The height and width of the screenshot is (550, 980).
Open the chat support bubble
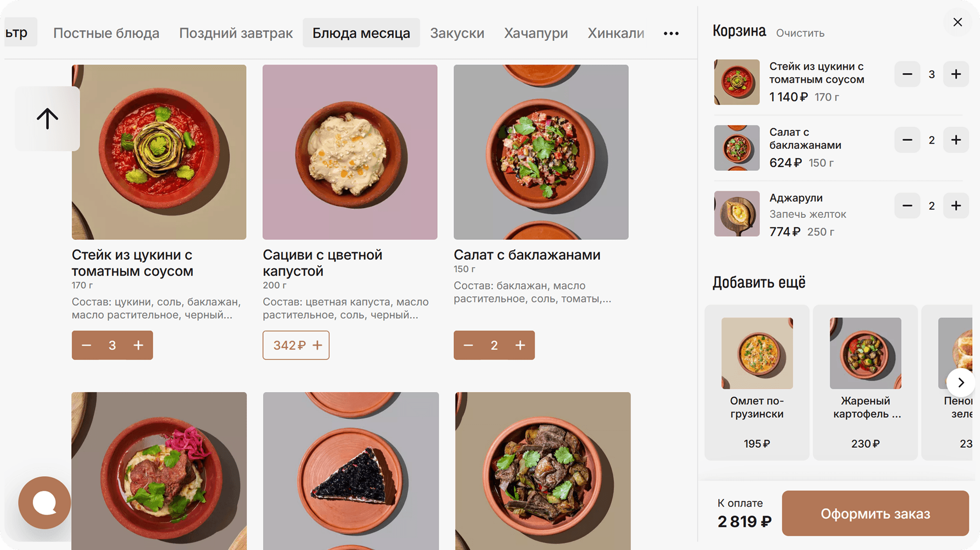pos(45,503)
